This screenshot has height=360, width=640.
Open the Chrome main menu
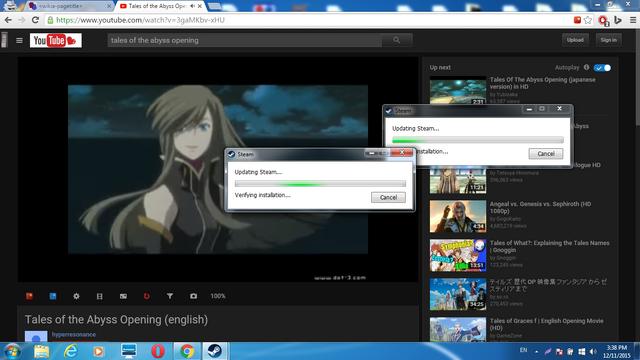point(633,20)
